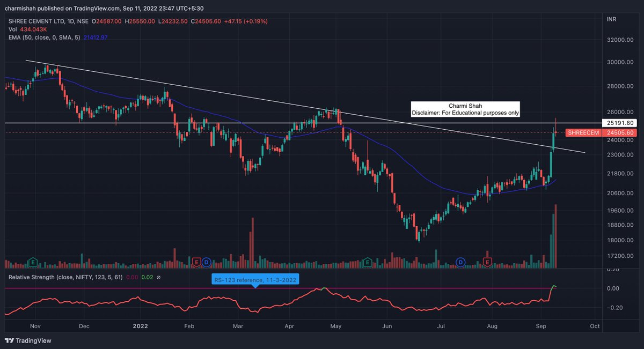Click the volume value 434.043K
The image size is (644, 349).
pos(33,29)
